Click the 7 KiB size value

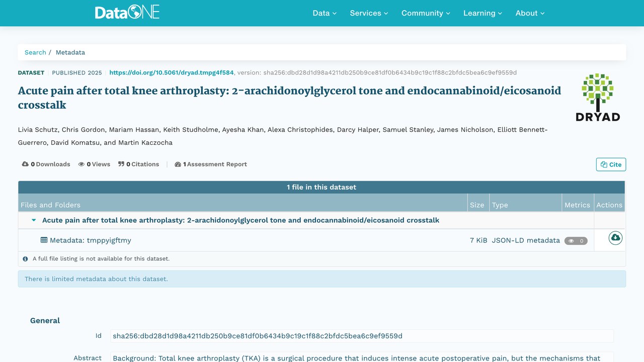(x=478, y=240)
